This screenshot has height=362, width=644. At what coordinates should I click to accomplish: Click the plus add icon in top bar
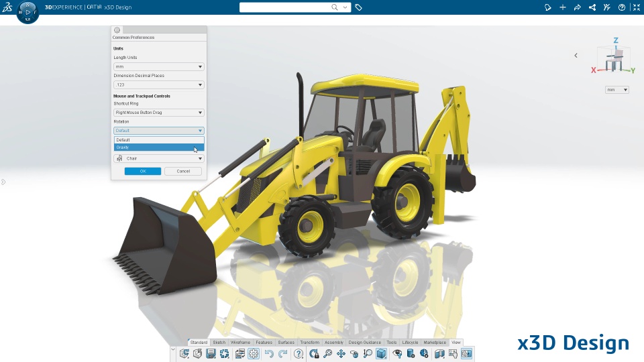[x=563, y=7]
